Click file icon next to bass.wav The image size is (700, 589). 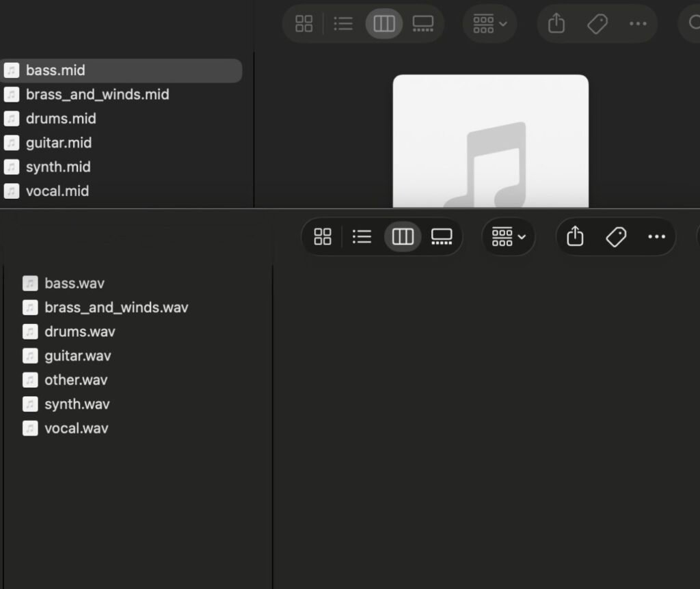pos(30,284)
